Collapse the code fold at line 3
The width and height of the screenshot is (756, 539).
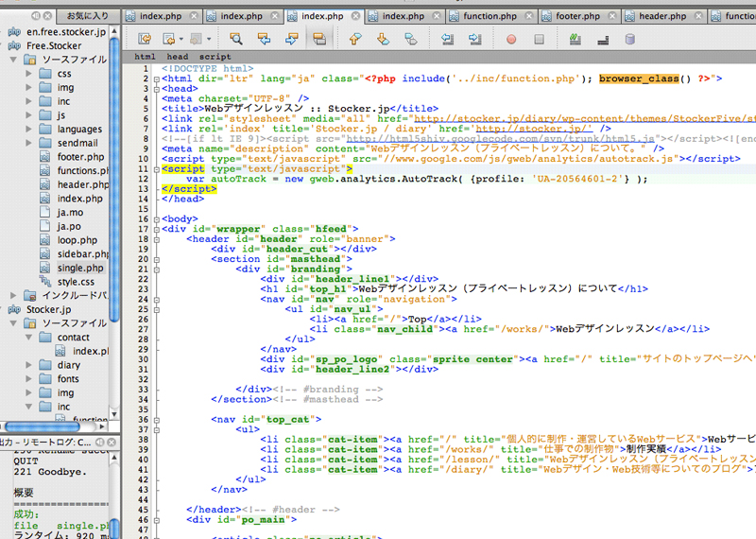[157, 89]
